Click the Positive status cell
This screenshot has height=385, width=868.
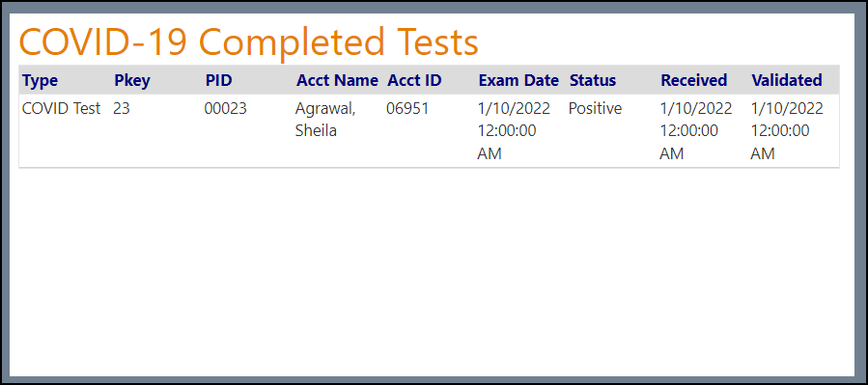[x=595, y=109]
